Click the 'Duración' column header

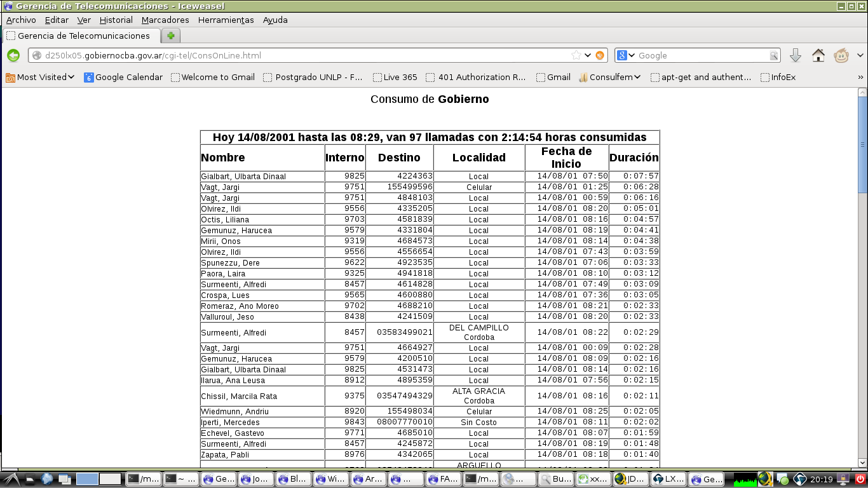coord(634,158)
